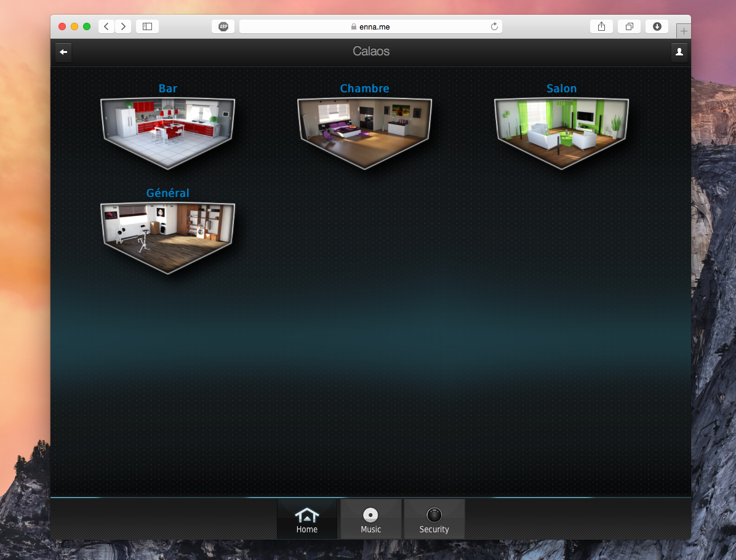Select the Chambre room image
The image size is (736, 560).
click(365, 132)
